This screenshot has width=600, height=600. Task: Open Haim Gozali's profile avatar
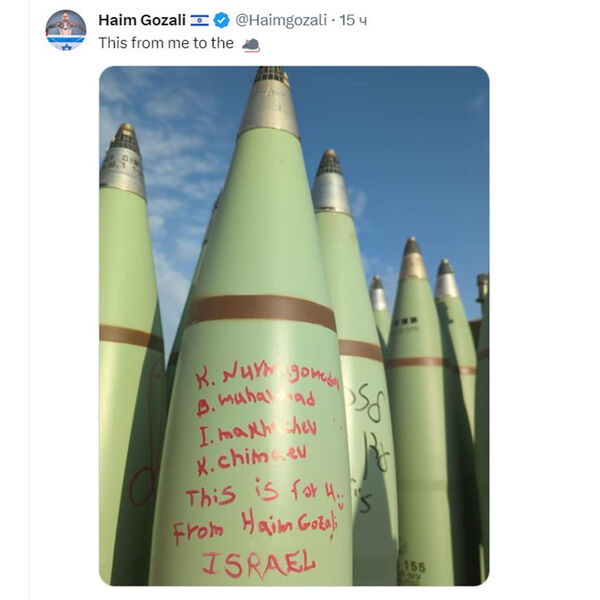[66, 30]
